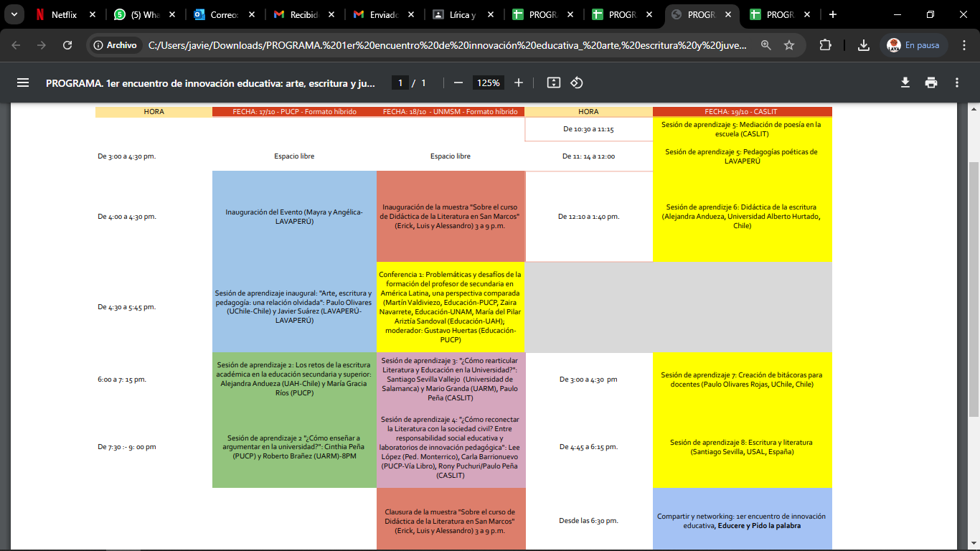The height and width of the screenshot is (551, 980).
Task: Click header FECHA: 18/10 - UNMSM - Formato híbrido
Action: click(451, 112)
